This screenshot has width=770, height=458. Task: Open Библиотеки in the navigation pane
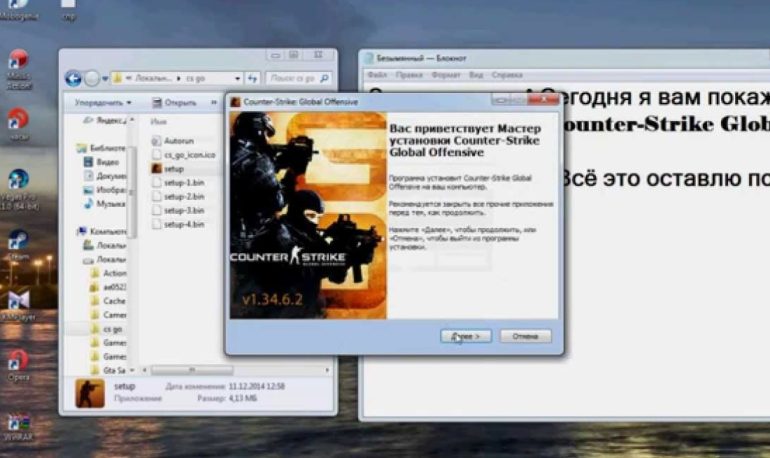pyautogui.click(x=102, y=148)
